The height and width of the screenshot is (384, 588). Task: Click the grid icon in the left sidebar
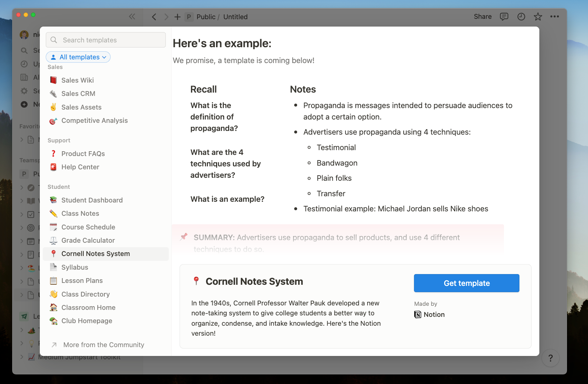point(24,77)
